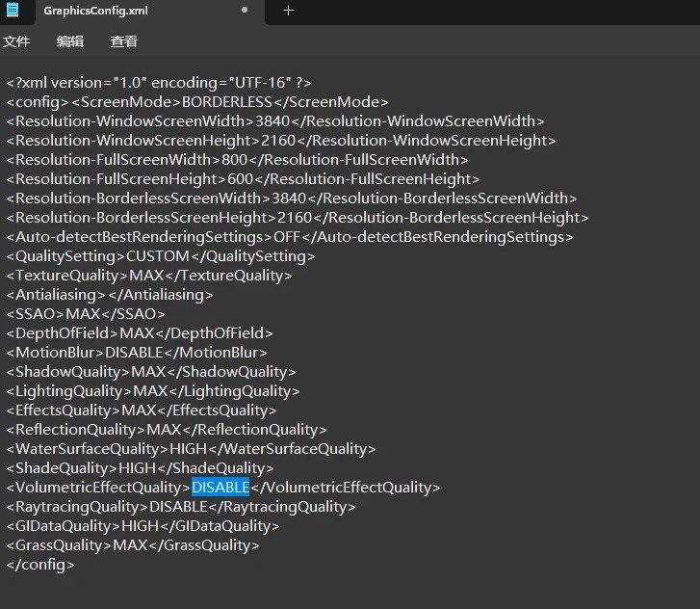The width and height of the screenshot is (700, 609).
Task: Click the highlighted DISABLE in VolumetricEffectQuality
Action: click(220, 488)
